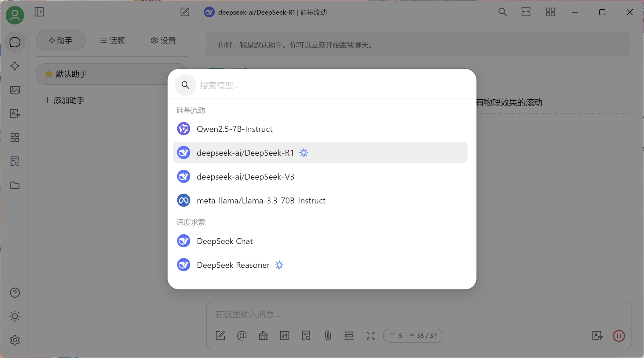
Task: Click clear context icon in input toolbar
Action: [263, 336]
